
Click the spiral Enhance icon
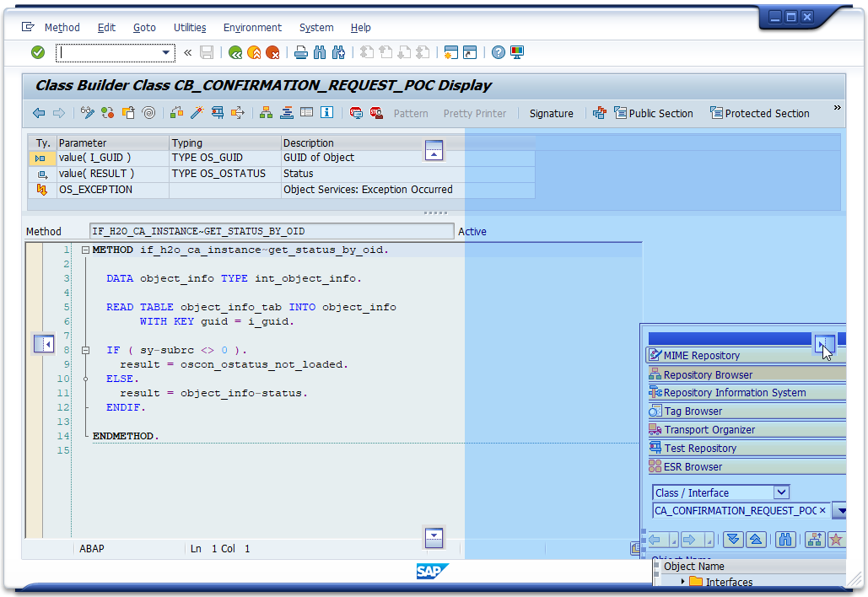pyautogui.click(x=149, y=113)
